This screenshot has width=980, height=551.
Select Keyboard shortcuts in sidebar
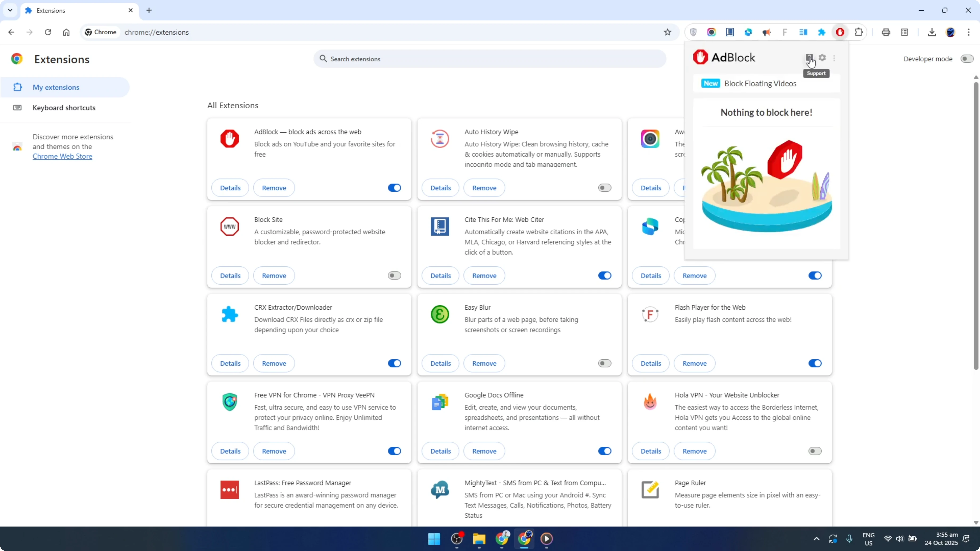(64, 108)
